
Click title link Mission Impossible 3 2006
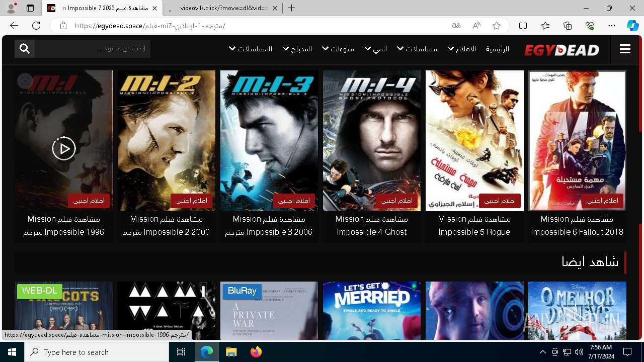tap(269, 226)
